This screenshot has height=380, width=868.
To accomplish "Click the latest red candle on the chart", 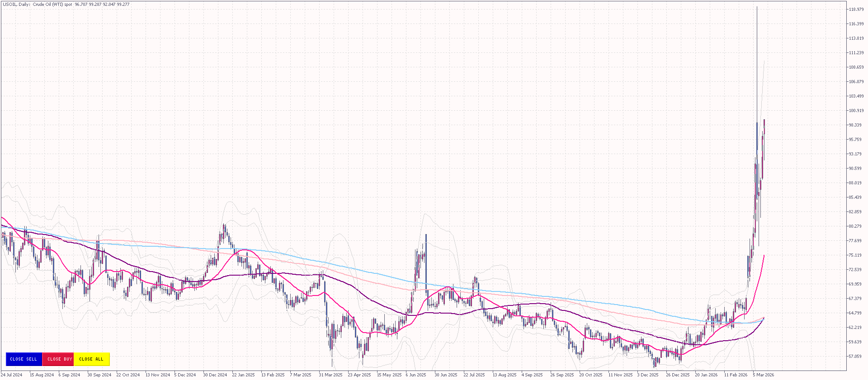I will tap(764, 127).
